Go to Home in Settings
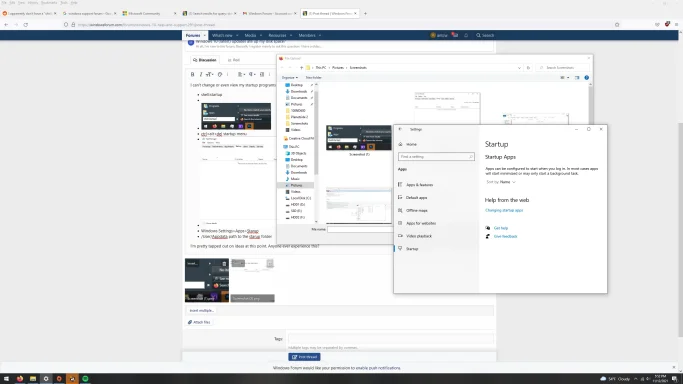This screenshot has width=683, height=384. [411, 144]
